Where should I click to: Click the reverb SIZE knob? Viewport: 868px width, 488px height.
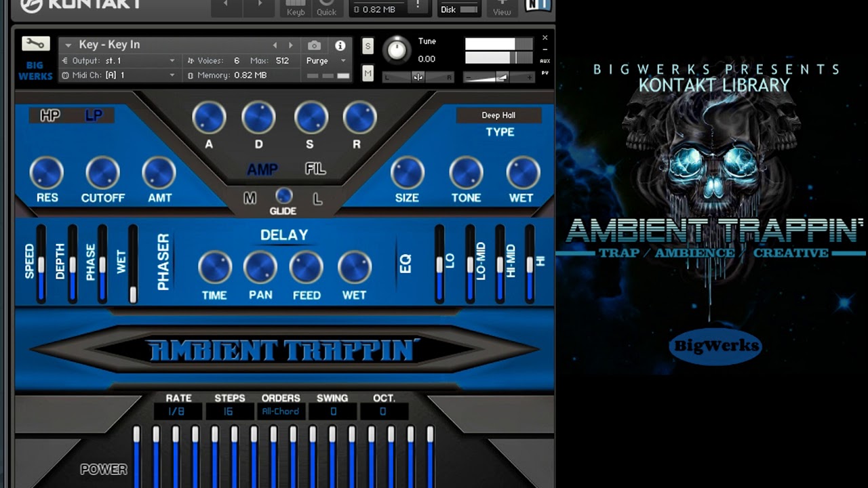(x=407, y=173)
